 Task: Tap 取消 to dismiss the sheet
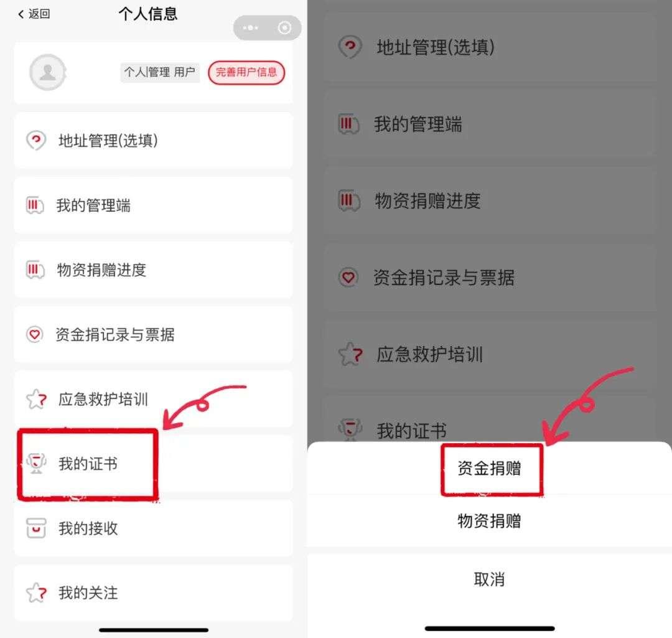click(490, 579)
